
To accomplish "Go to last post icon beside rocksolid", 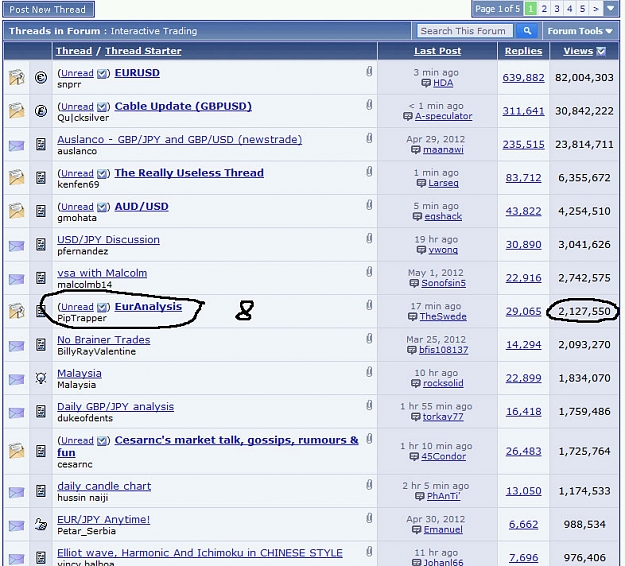I will pyautogui.click(x=415, y=383).
